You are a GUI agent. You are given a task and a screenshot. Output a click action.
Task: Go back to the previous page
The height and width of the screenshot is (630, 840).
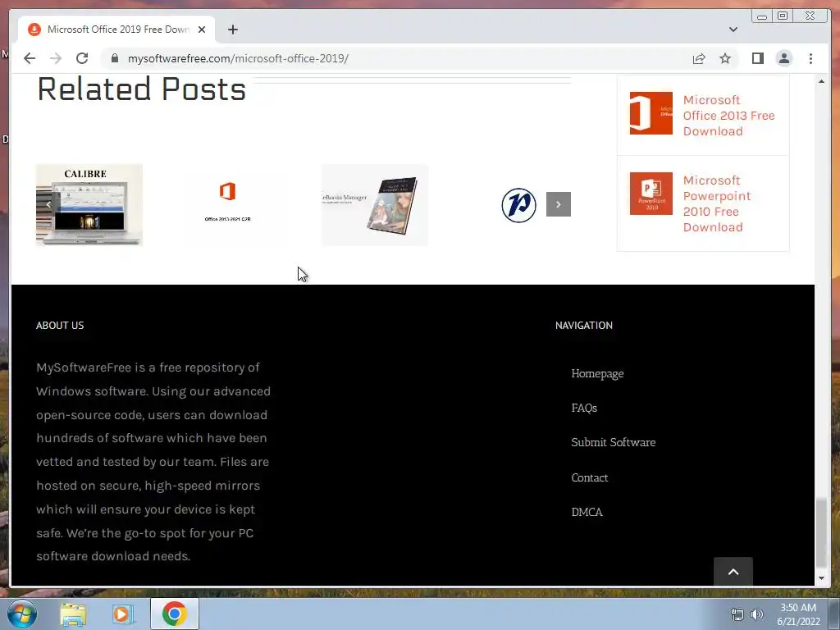tap(30, 58)
